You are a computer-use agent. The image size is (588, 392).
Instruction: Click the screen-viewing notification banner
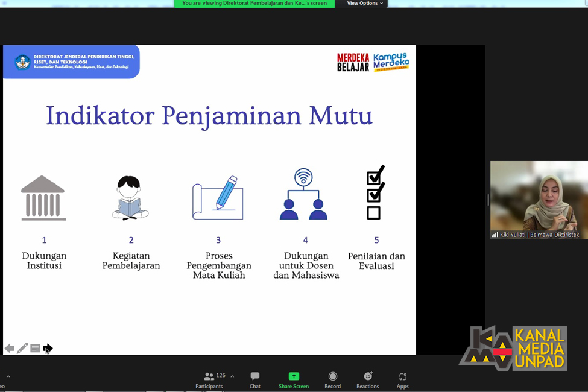tap(254, 4)
